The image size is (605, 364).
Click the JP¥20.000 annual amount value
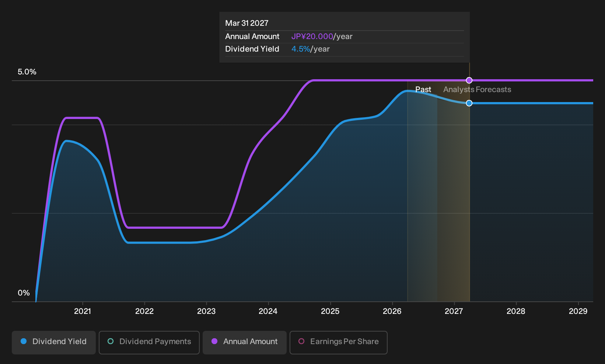point(312,36)
